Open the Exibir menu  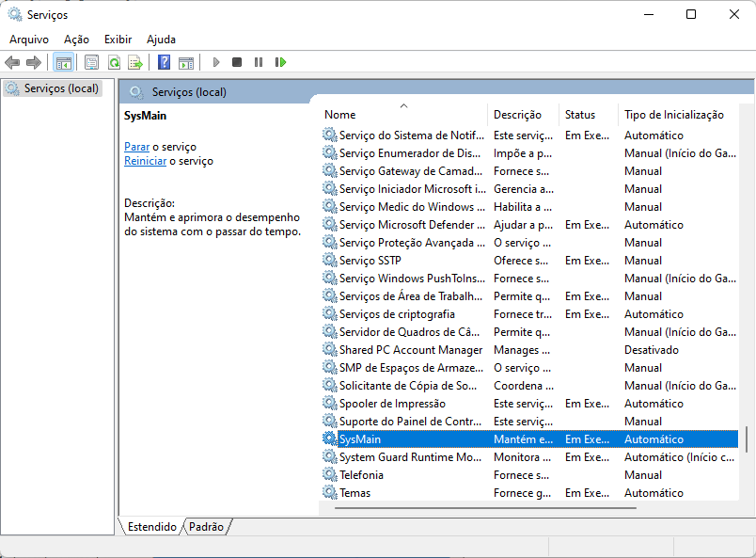tap(117, 39)
